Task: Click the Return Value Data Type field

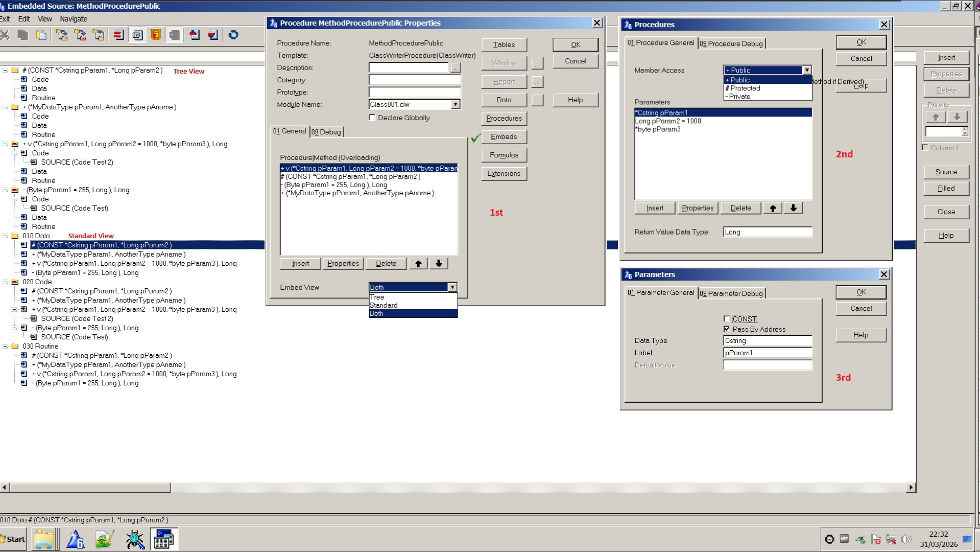Action: (767, 232)
